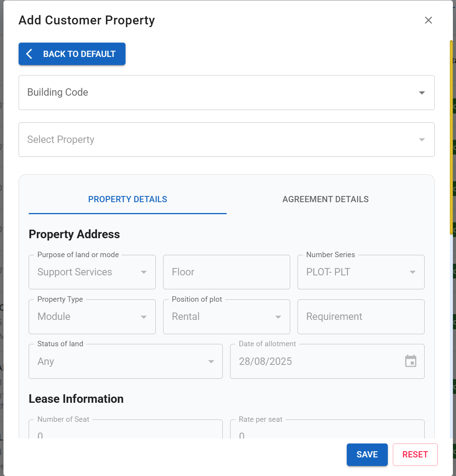Expand the Building Code dropdown
Screen dimensions: 456x476
click(x=422, y=93)
